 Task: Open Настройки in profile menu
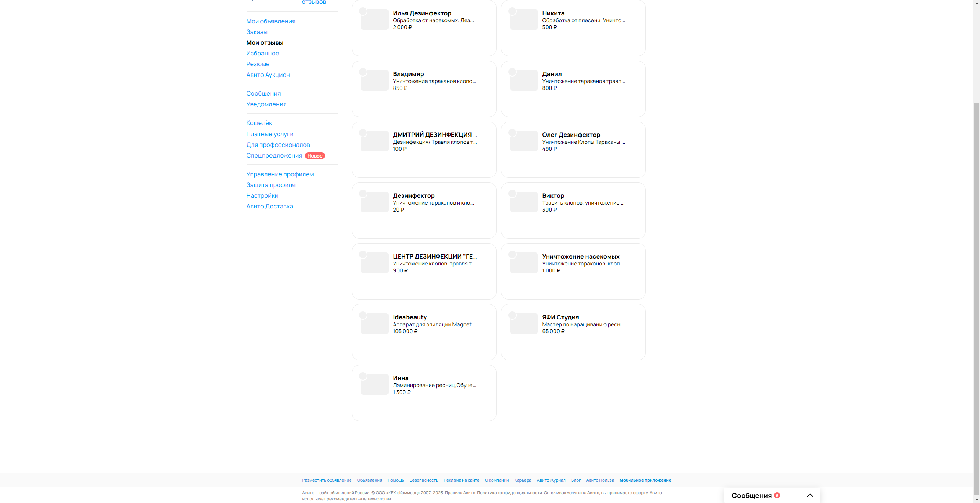[x=262, y=195]
